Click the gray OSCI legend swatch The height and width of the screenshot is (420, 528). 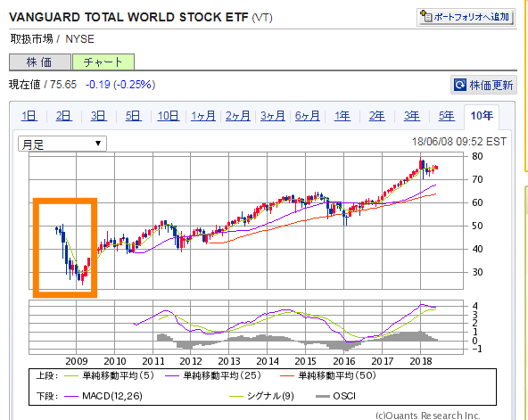pyautogui.click(x=323, y=397)
